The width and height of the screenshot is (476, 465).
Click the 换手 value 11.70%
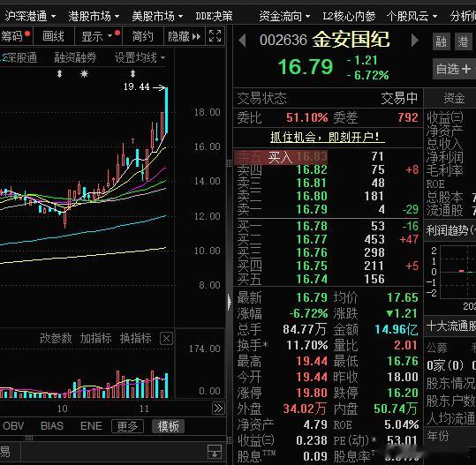click(x=307, y=345)
